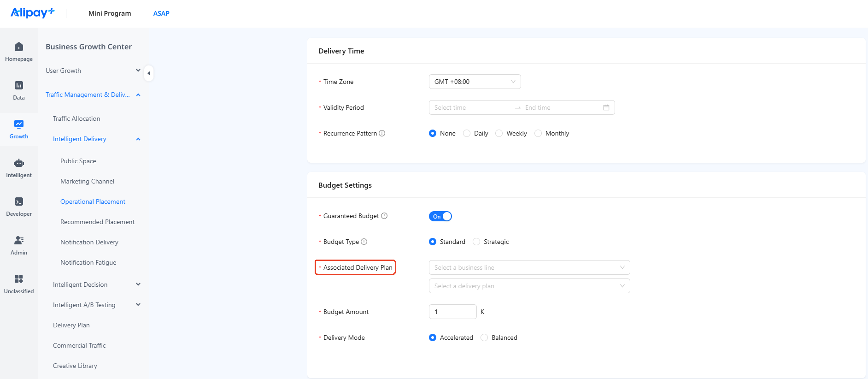The height and width of the screenshot is (379, 868).
Task: Open the Time Zone dropdown
Action: 475,82
